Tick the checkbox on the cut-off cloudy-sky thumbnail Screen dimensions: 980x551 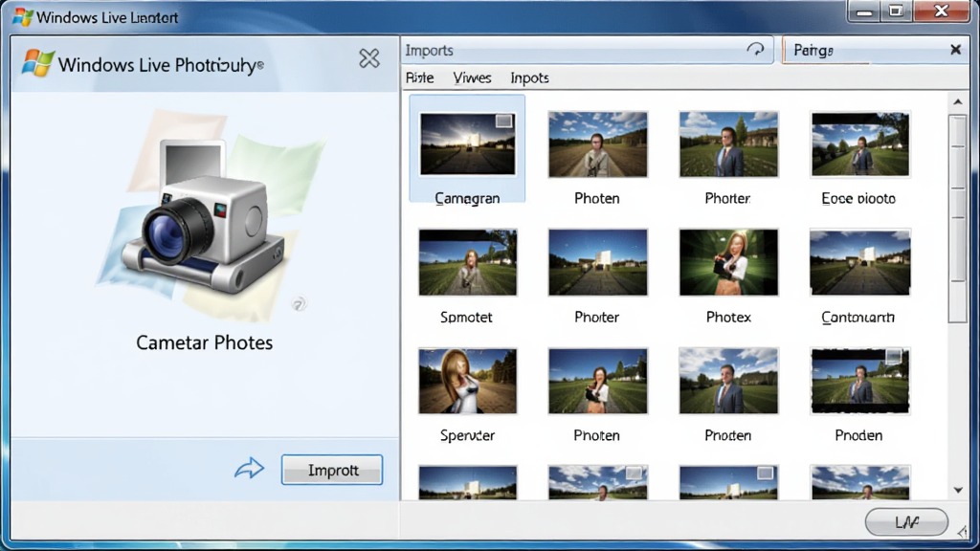click(634, 473)
